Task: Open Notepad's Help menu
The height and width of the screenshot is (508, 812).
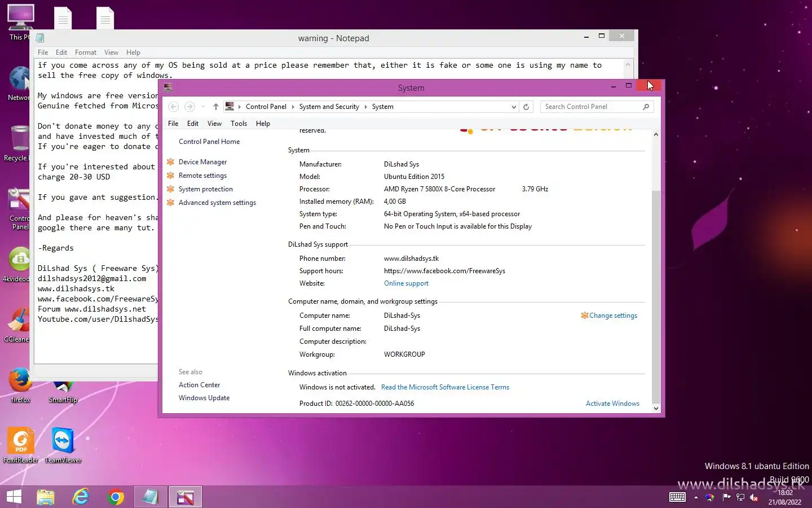Action: tap(133, 52)
